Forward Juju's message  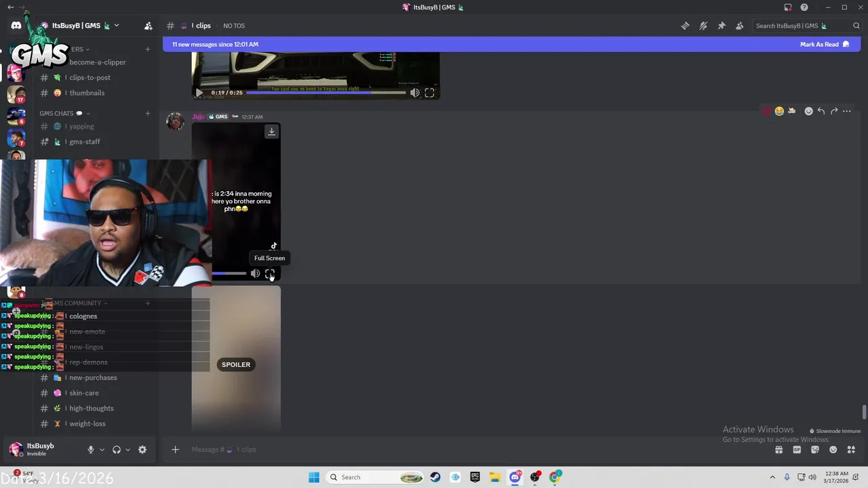point(834,111)
